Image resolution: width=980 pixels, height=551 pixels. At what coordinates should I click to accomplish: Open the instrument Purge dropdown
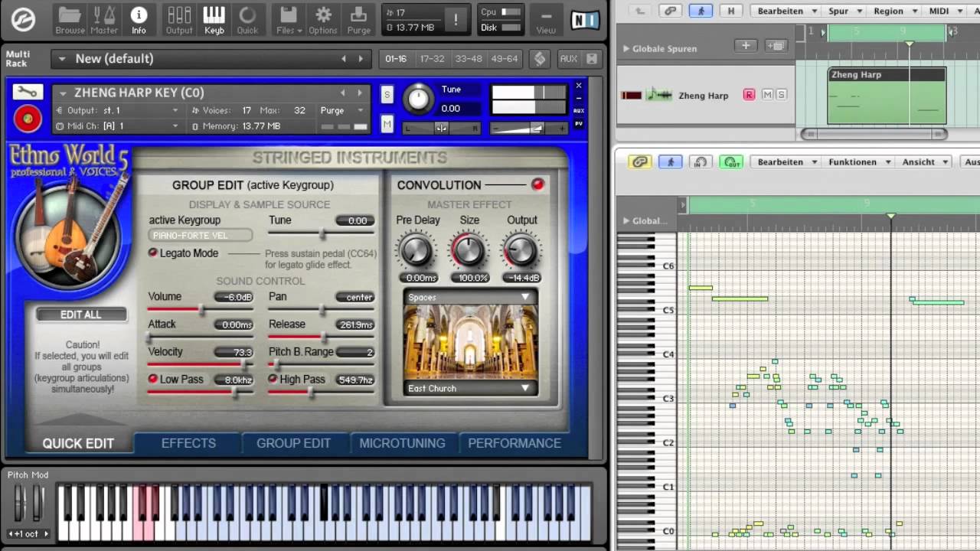coord(342,110)
